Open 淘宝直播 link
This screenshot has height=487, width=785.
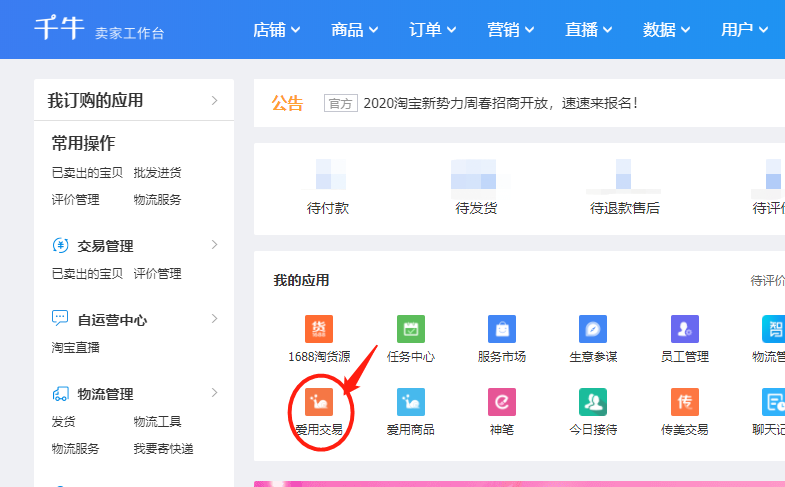click(75, 347)
